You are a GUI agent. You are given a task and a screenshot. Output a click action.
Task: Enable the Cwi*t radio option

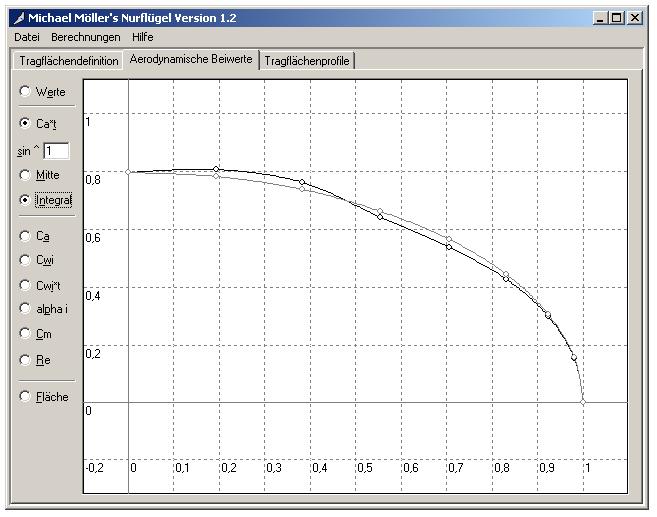[25, 286]
